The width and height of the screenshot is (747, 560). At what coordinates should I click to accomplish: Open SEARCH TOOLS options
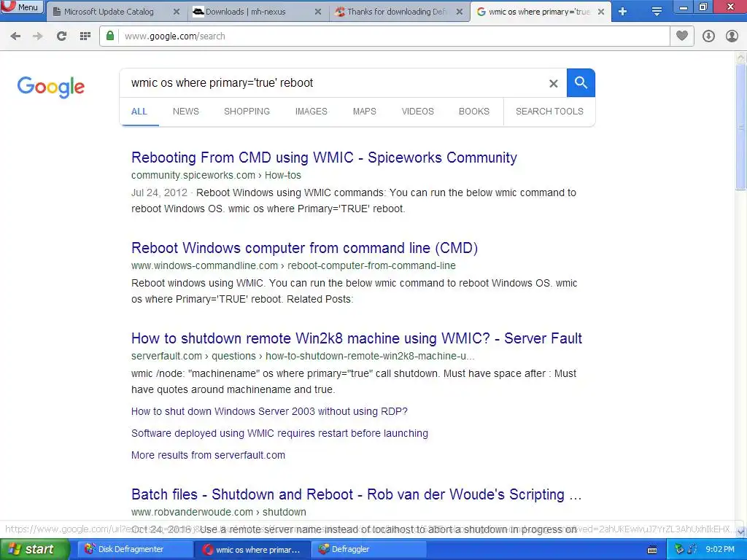click(549, 112)
